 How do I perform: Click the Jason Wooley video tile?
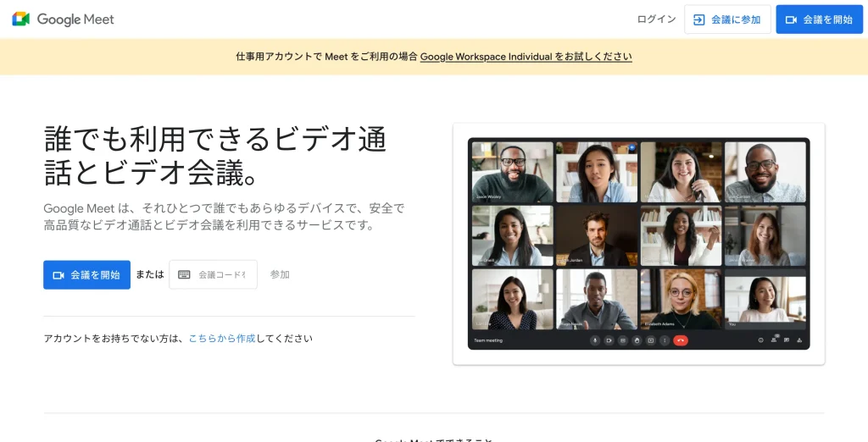(x=513, y=172)
